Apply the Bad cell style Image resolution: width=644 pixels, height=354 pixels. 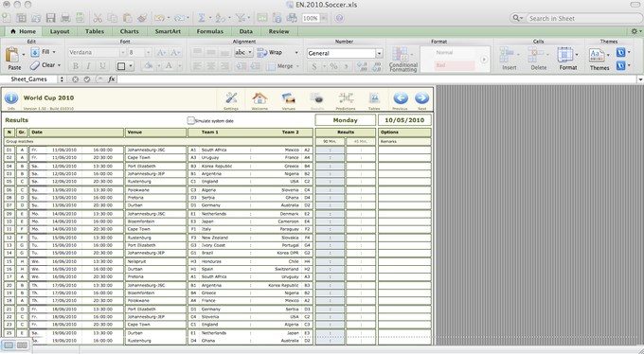tap(455, 65)
